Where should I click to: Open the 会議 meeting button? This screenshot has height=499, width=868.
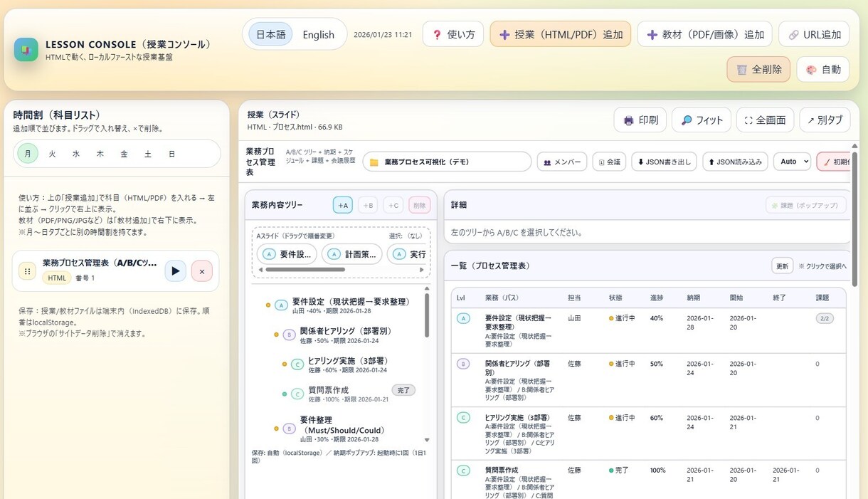pyautogui.click(x=609, y=162)
